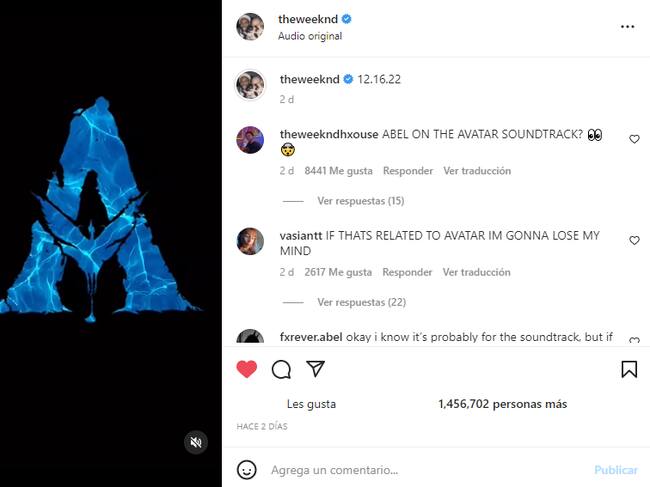650x487 pixels.
Task: Focus the Agrega un comentario field
Action: click(x=427, y=470)
